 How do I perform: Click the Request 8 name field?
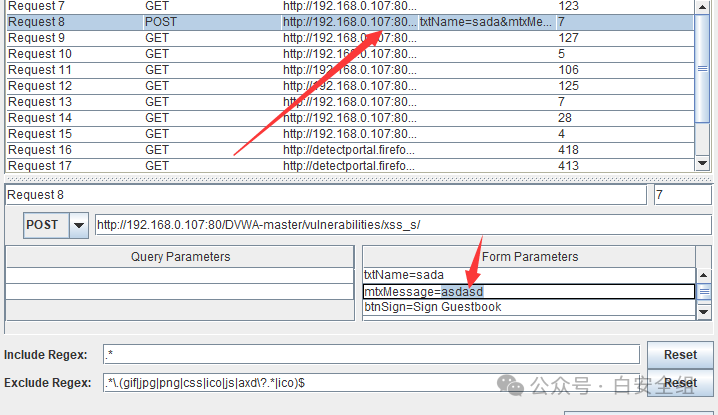pyautogui.click(x=326, y=195)
